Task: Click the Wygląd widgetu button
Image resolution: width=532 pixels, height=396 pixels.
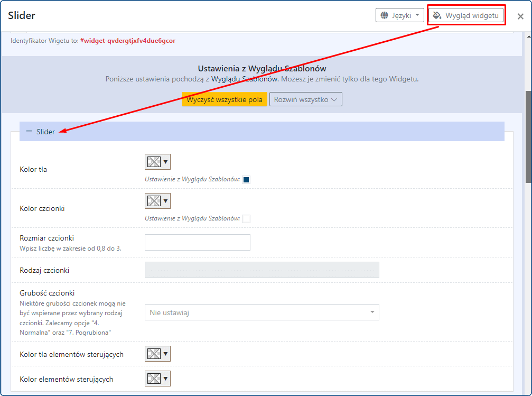Action: pyautogui.click(x=465, y=15)
